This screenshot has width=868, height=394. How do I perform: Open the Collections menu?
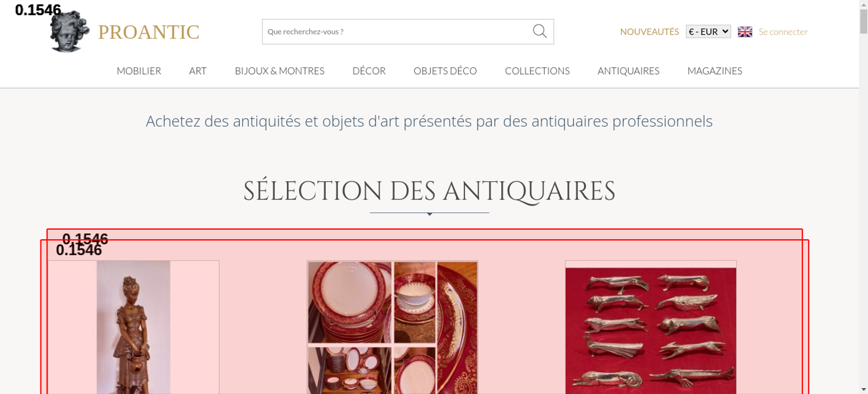(537, 71)
